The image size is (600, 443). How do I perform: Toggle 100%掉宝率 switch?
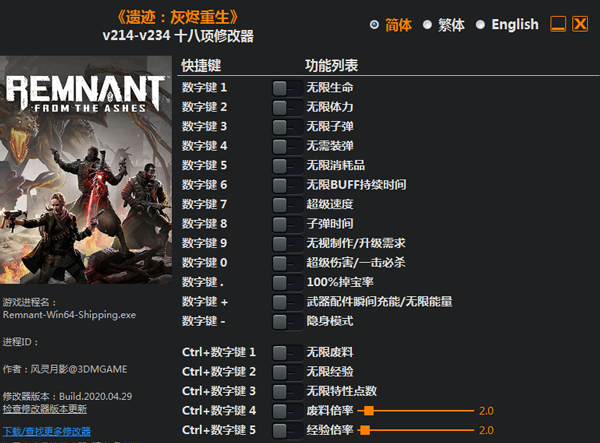[x=287, y=283]
